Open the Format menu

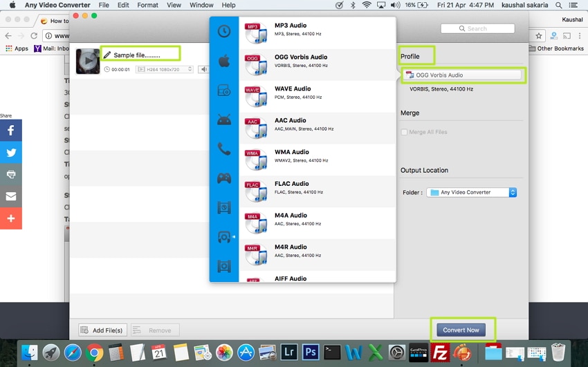[x=147, y=6]
